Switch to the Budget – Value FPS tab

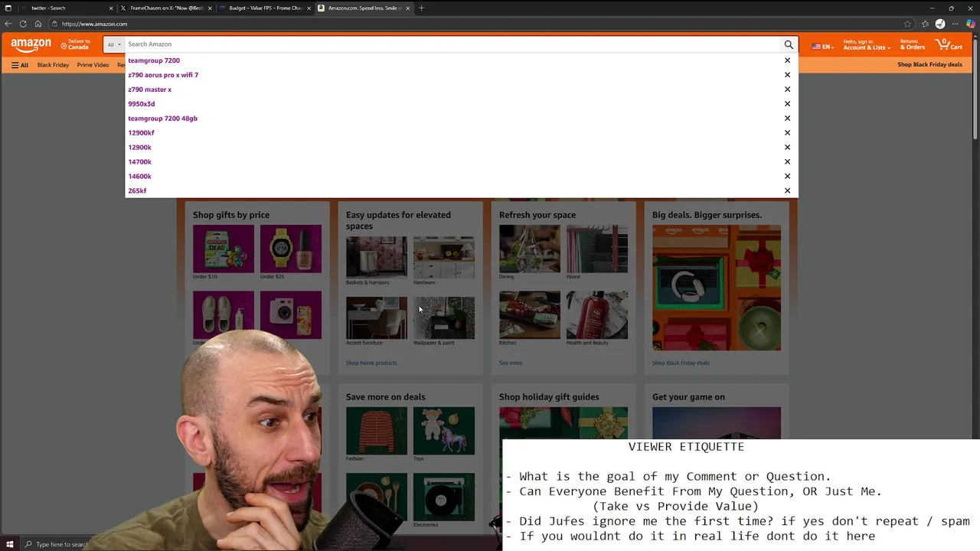(x=265, y=8)
